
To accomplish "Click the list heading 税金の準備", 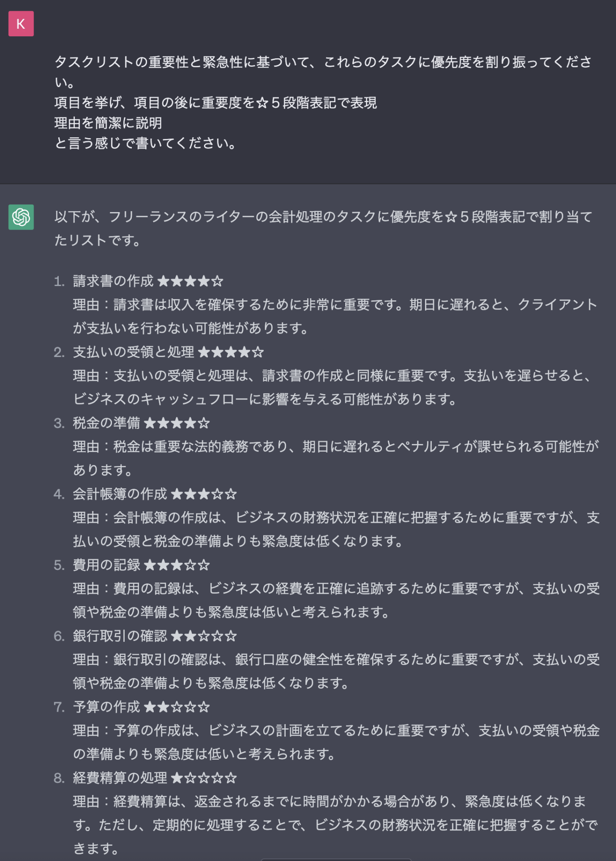I will (106, 423).
